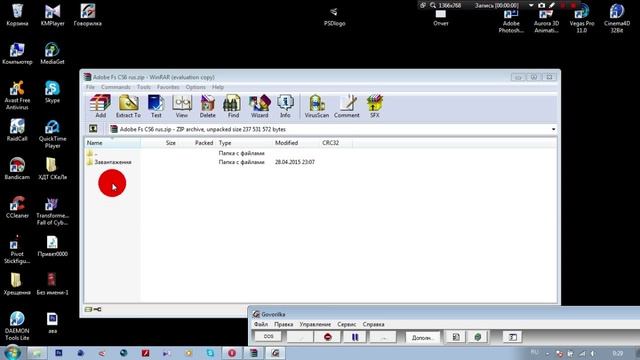The height and width of the screenshot is (360, 640).
Task: Click the Extract To toolbar icon
Action: pyautogui.click(x=128, y=106)
